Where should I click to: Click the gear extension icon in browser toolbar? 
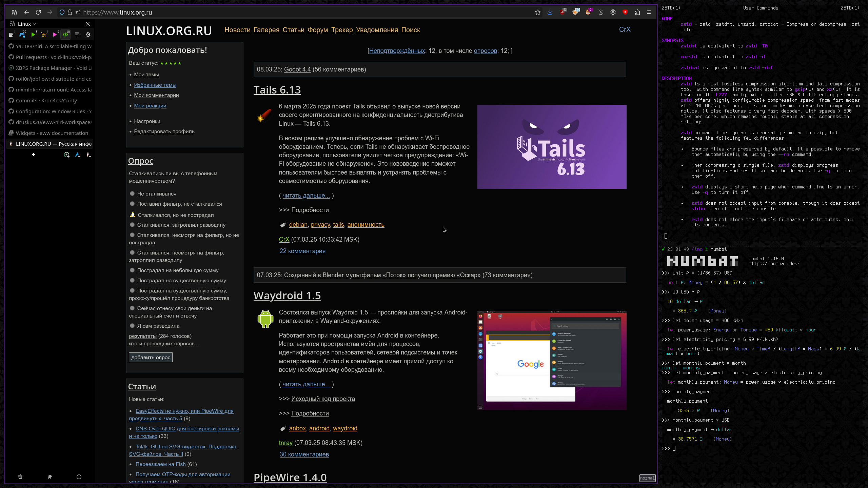point(613,12)
